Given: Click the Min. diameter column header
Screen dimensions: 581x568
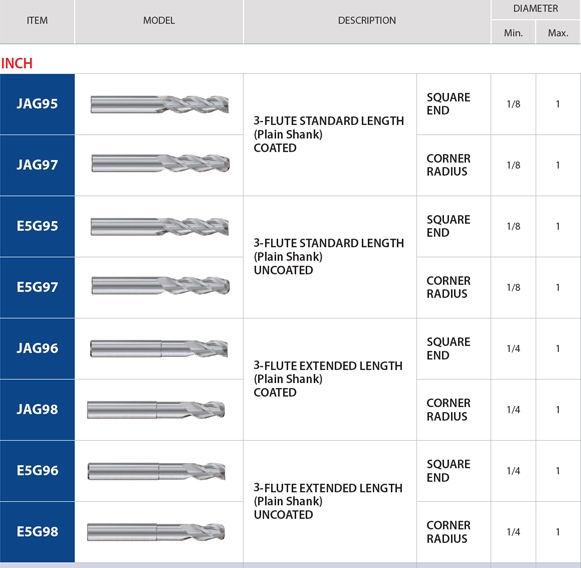Looking at the screenshot, I should [513, 33].
